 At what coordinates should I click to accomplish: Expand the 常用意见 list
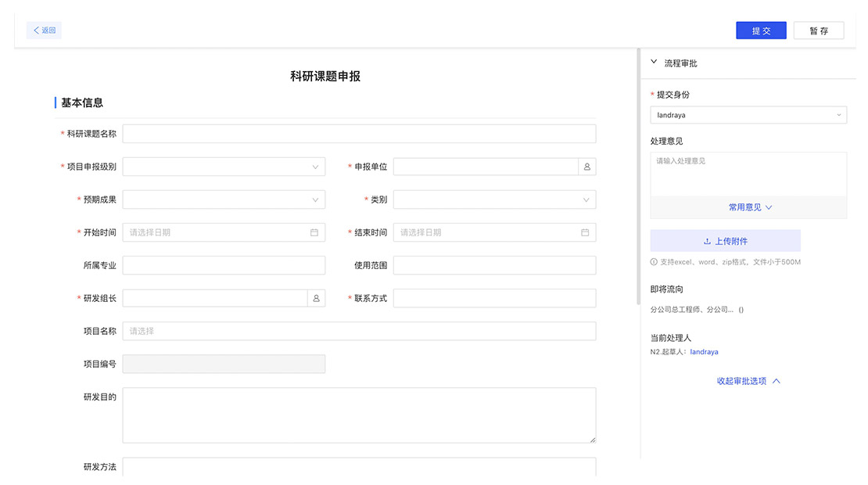[x=749, y=207]
